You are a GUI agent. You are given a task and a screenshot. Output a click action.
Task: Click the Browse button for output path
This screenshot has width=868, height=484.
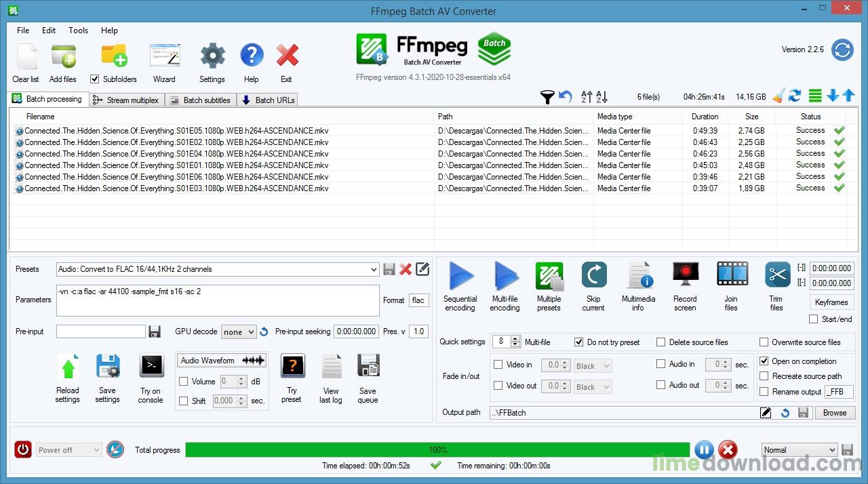pos(835,413)
